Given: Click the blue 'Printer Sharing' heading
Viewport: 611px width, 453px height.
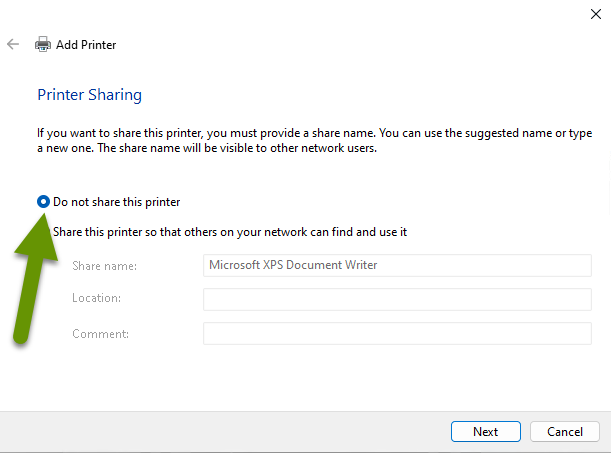Looking at the screenshot, I should pyautogui.click(x=90, y=95).
